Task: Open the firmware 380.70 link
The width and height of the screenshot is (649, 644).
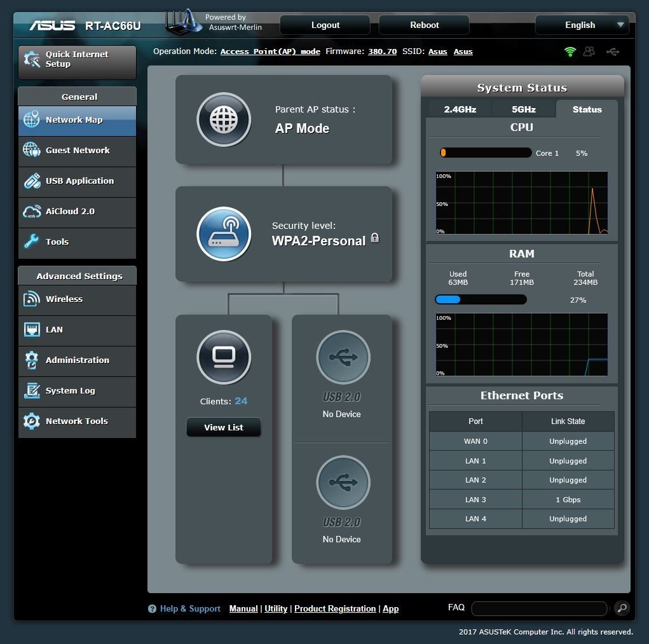Action: click(383, 51)
